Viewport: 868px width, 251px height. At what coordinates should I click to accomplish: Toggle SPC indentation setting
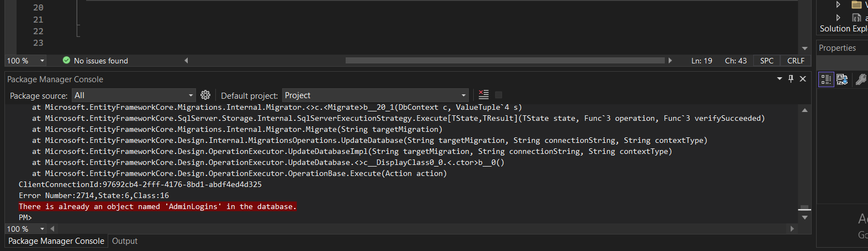click(766, 61)
